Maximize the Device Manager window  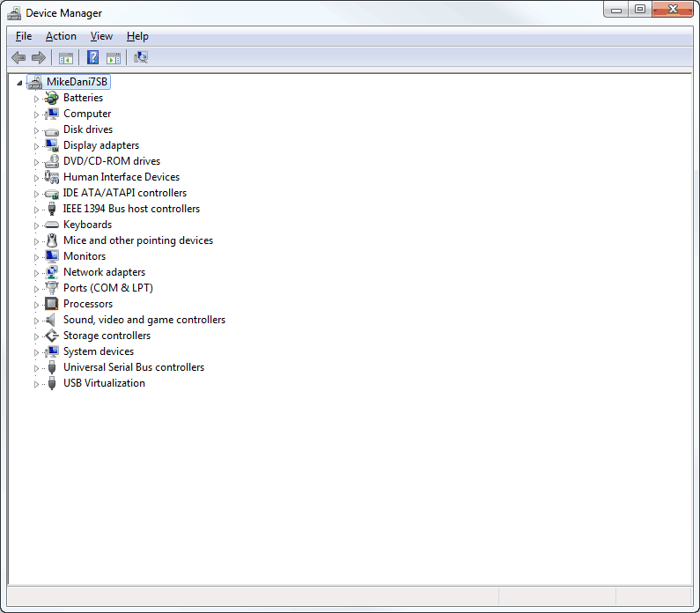[640, 10]
